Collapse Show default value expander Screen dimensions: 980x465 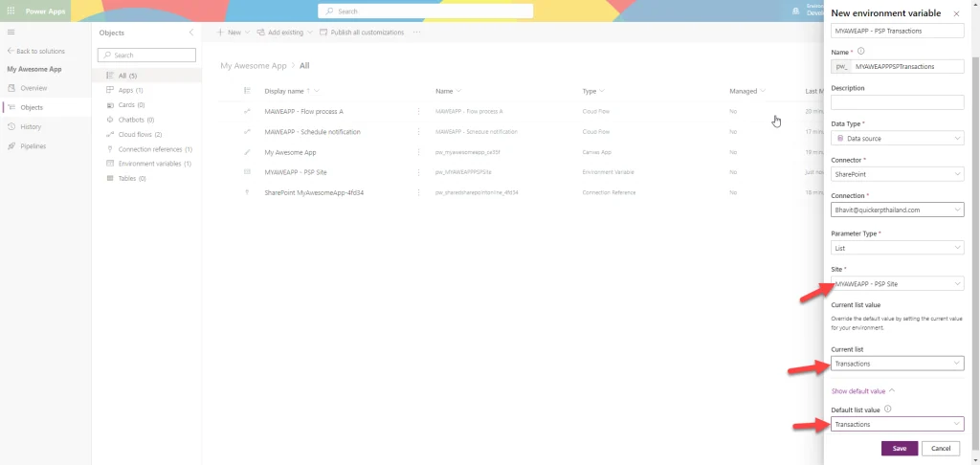[863, 391]
